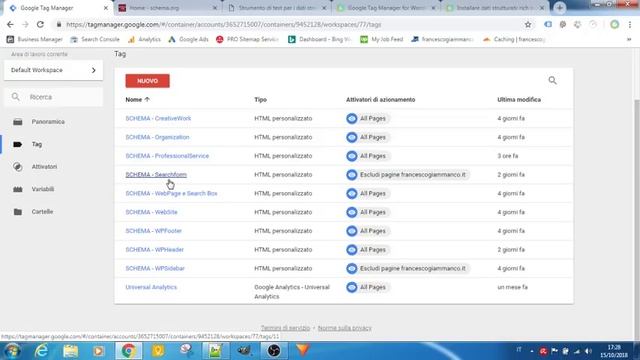Open the Google Ads bookmark
The width and height of the screenshot is (640, 360).
tap(188, 39)
